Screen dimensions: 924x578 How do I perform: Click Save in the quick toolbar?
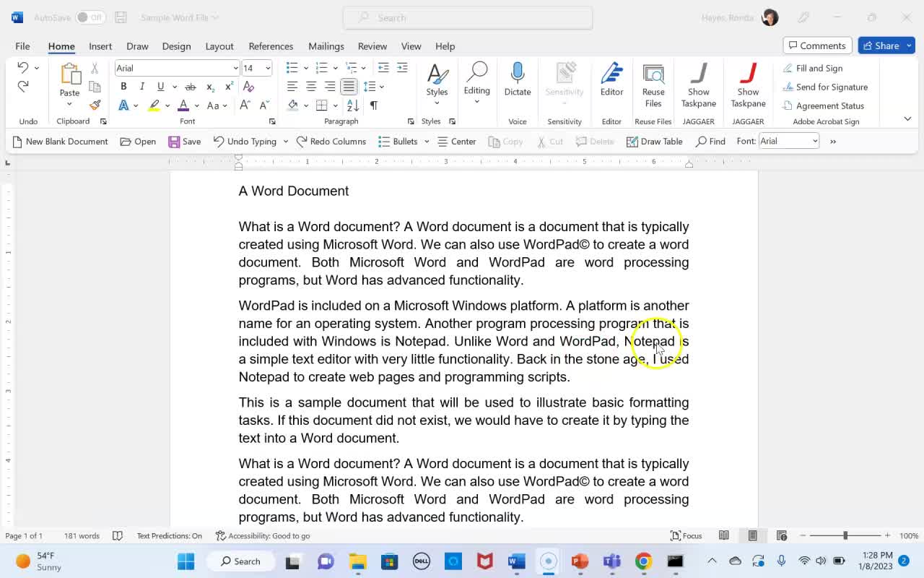click(x=185, y=142)
